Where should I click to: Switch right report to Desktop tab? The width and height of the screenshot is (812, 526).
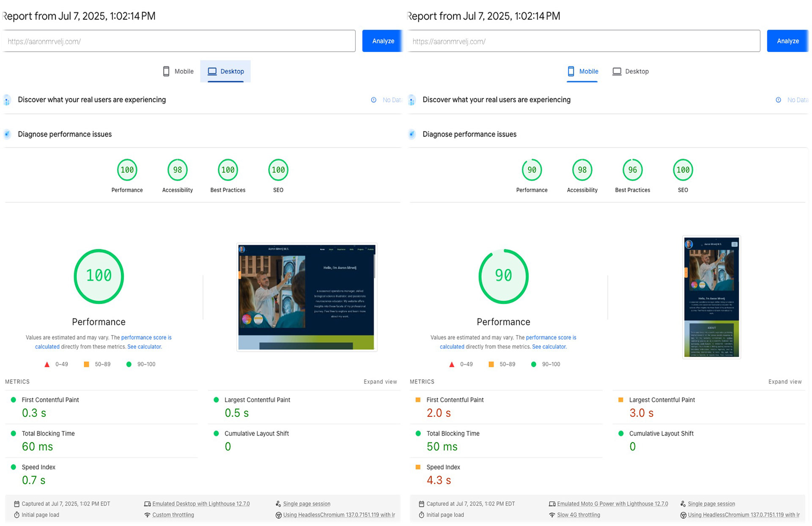coord(631,71)
